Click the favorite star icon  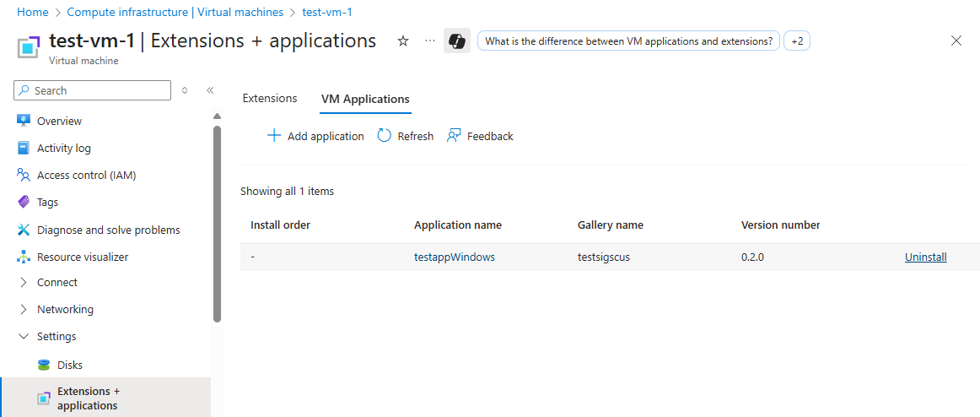click(403, 41)
